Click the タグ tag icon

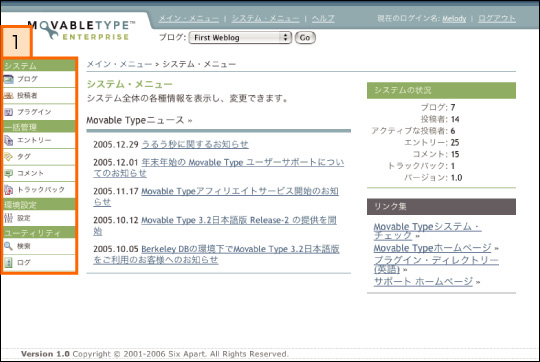(9, 157)
